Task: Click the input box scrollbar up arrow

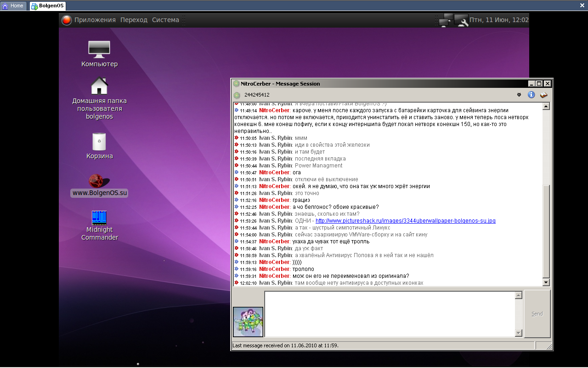Action: tap(519, 295)
